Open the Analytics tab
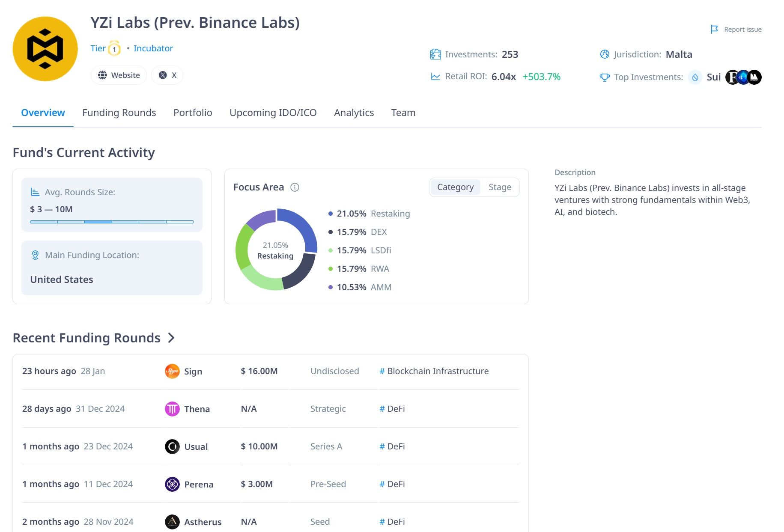 coord(354,113)
